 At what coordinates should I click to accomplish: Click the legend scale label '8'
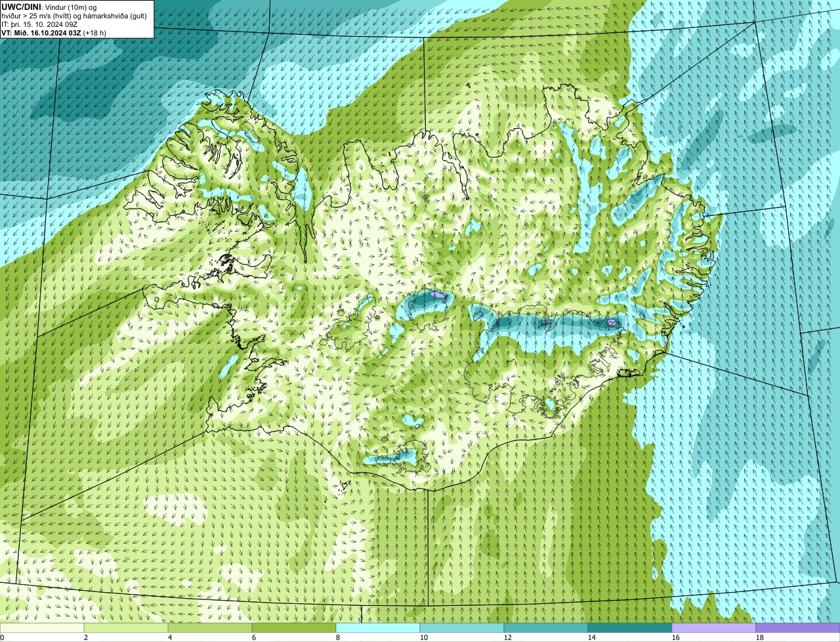(338, 637)
